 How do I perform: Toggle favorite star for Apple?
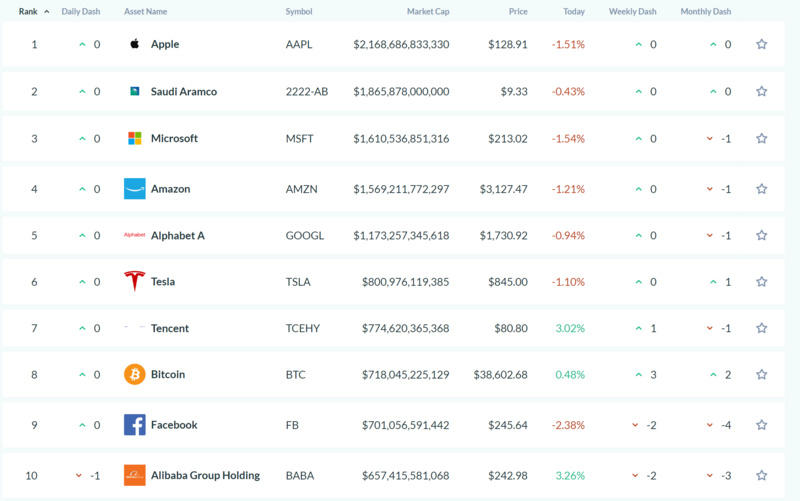click(x=761, y=44)
